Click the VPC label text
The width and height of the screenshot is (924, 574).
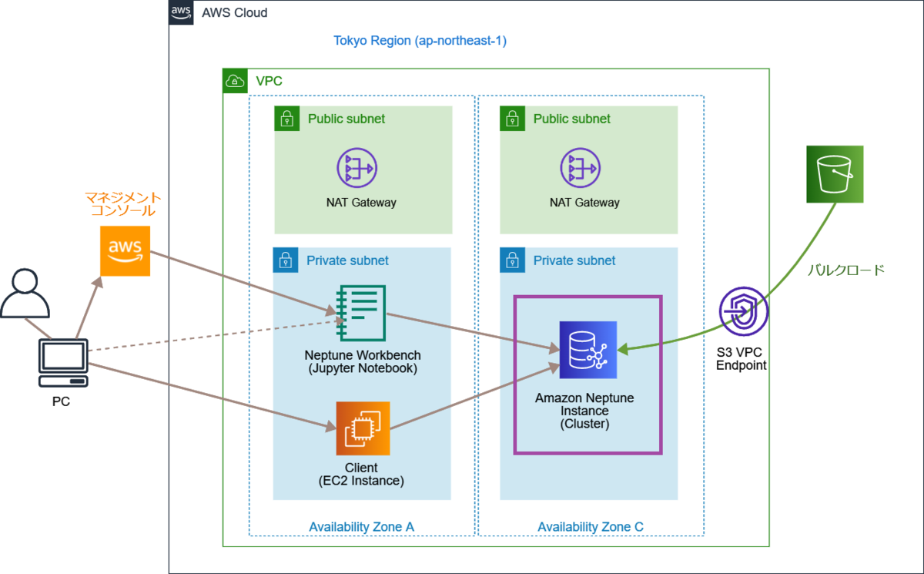click(269, 81)
